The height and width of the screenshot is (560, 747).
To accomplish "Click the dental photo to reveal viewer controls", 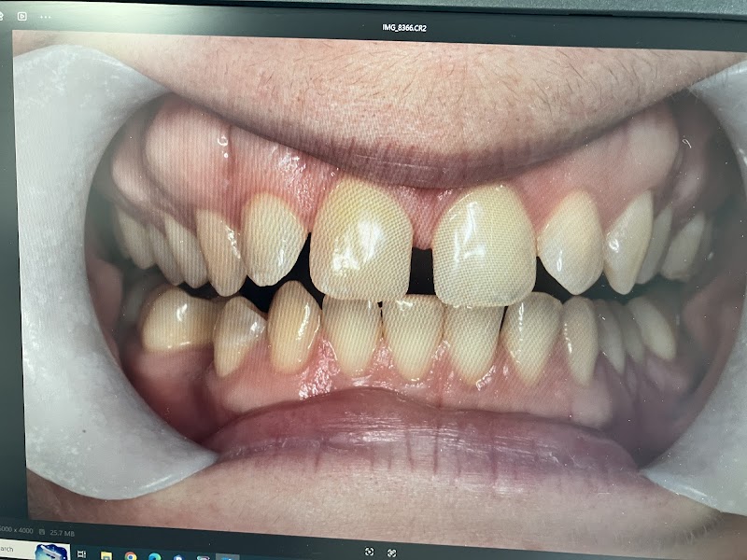I will [x=373, y=280].
